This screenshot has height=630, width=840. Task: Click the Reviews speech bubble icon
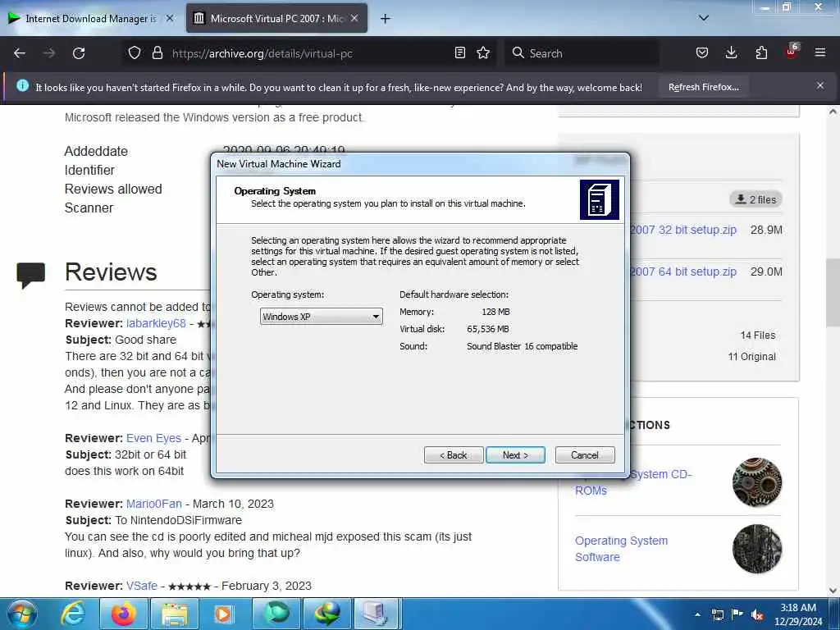tap(31, 274)
